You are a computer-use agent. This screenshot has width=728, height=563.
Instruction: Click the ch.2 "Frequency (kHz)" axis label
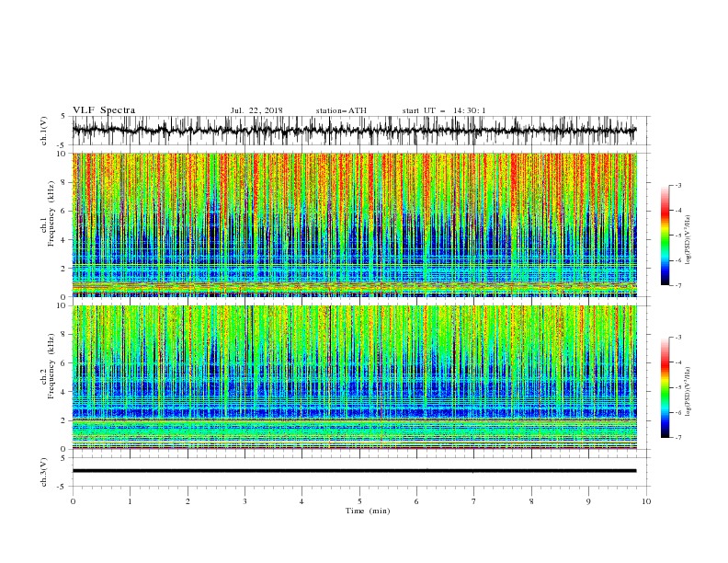pos(51,365)
